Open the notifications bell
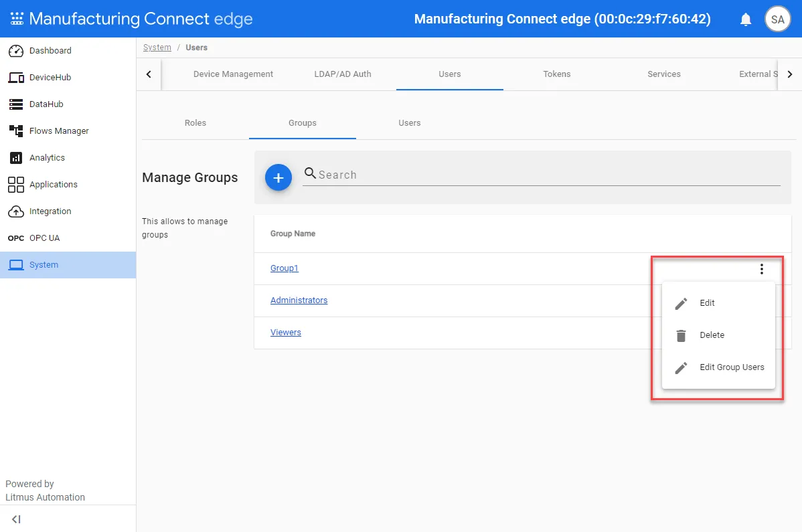Viewport: 802px width, 532px height. 746,19
